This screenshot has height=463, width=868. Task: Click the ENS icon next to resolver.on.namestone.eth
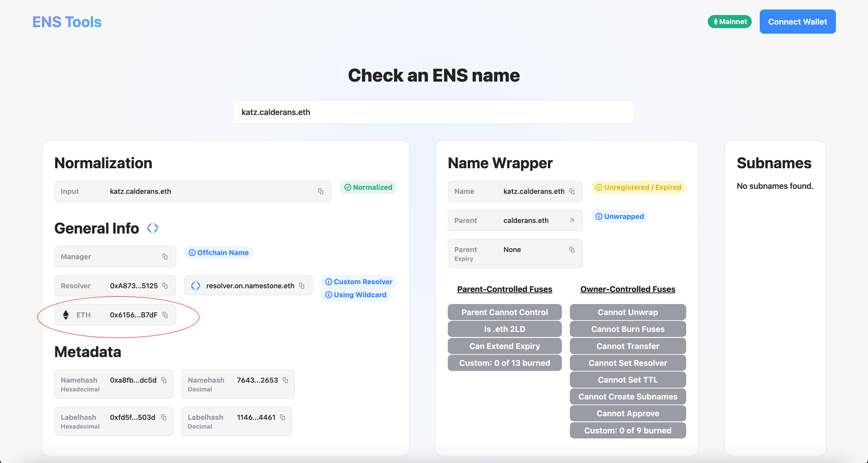(x=195, y=286)
